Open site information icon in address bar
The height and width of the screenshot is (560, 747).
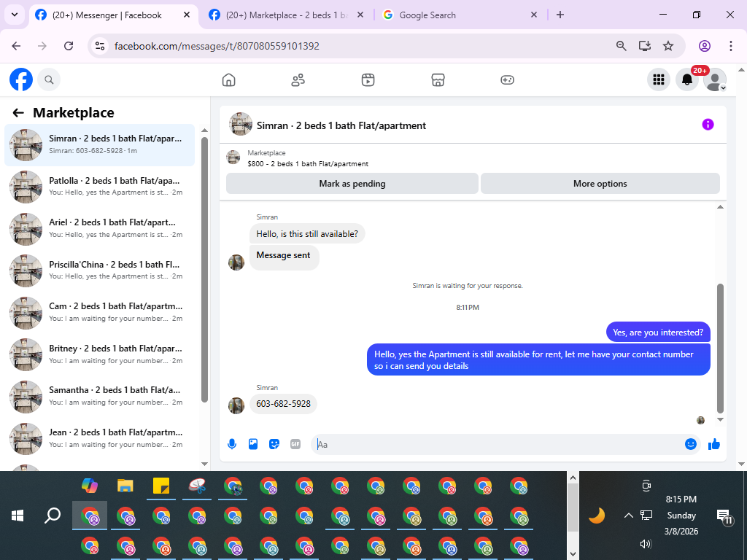point(100,46)
